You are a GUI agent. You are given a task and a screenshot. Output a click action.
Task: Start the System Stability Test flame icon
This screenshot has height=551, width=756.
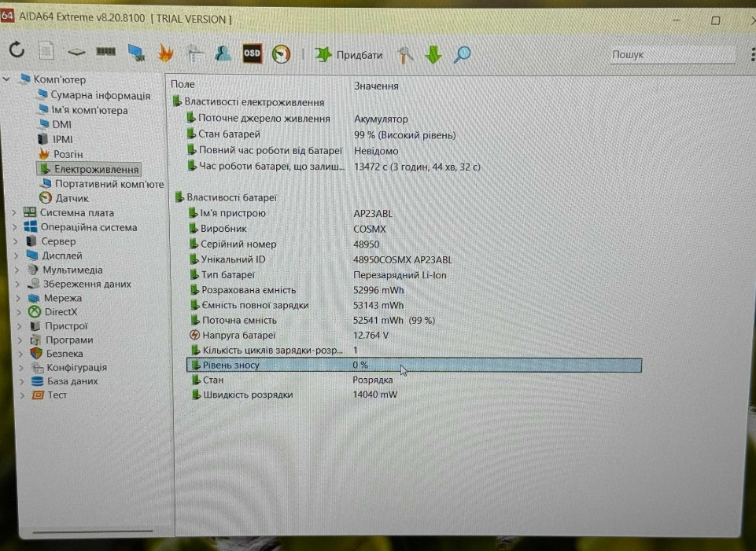165,53
